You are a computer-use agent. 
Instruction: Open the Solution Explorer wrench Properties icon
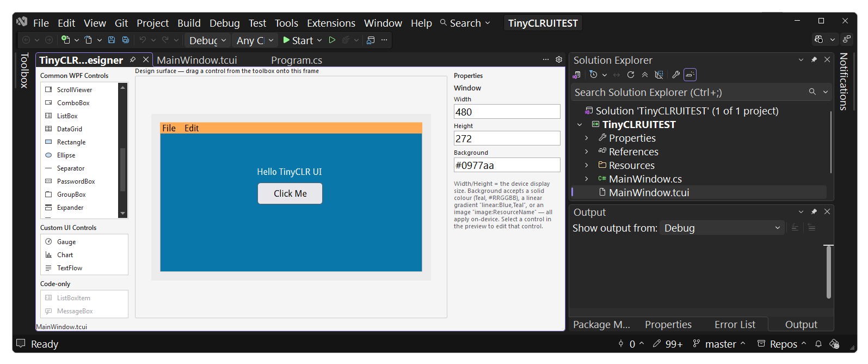pyautogui.click(x=676, y=75)
